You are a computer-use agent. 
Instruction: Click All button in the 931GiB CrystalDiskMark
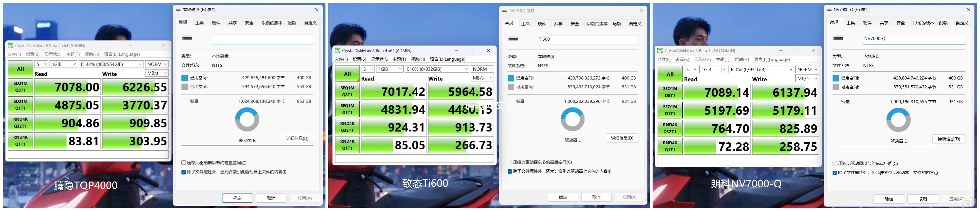pos(670,75)
